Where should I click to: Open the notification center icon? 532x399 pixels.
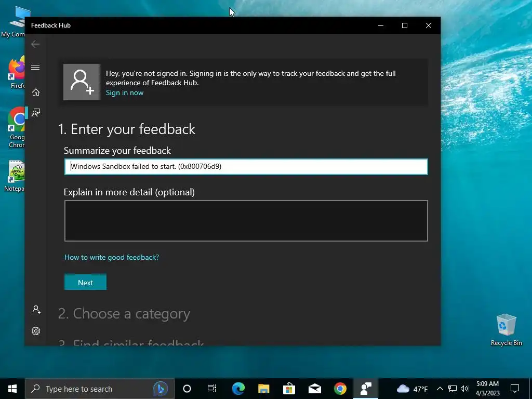tap(515, 389)
